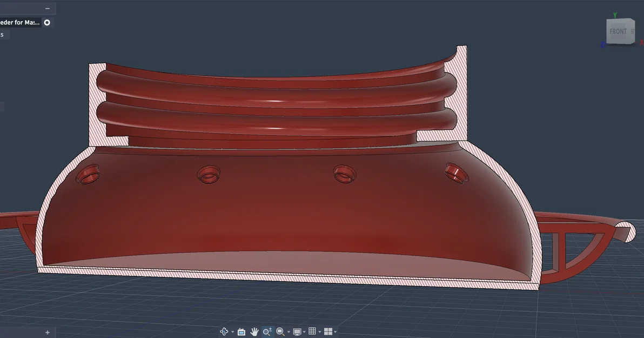Viewport: 644px width, 338px height.
Task: Open the Grid and Snaps icon
Action: [x=312, y=331]
